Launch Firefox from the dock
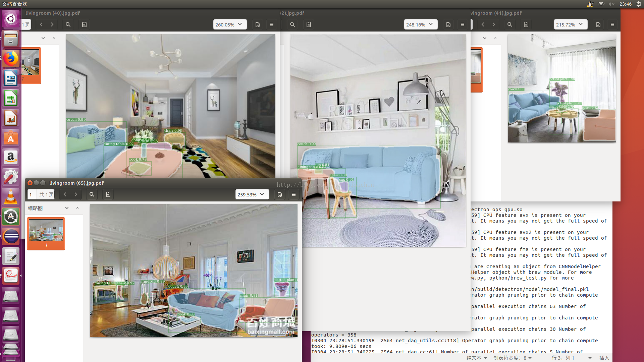The width and height of the screenshot is (644, 362). (x=11, y=58)
